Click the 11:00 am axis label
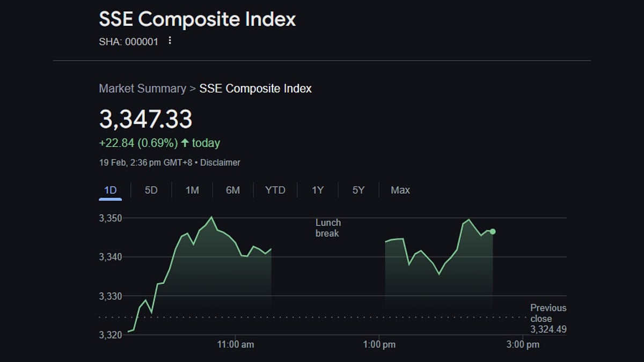 pos(236,345)
